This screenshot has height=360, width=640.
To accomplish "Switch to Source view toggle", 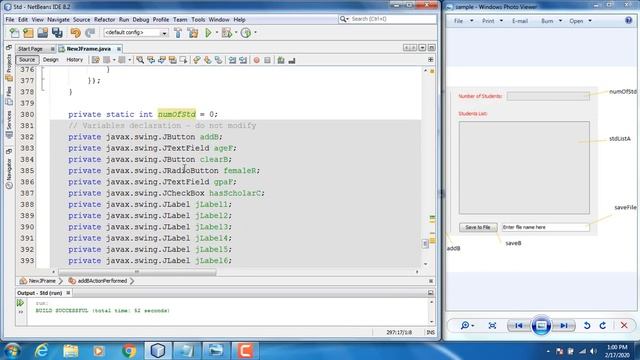I will pyautogui.click(x=27, y=60).
